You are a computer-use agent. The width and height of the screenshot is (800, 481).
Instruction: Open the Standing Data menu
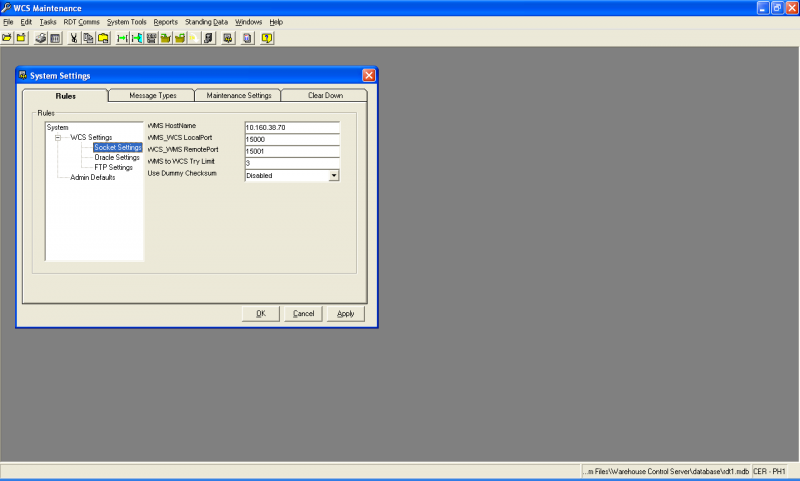(206, 22)
